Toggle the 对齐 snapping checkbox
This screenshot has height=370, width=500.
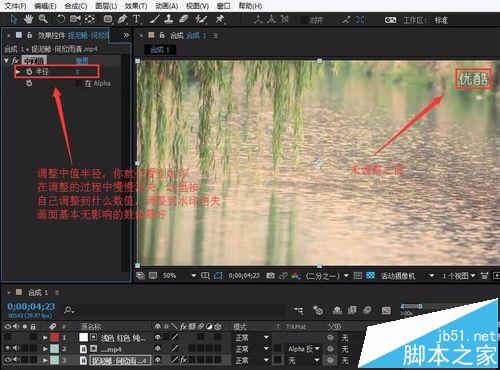click(x=304, y=20)
